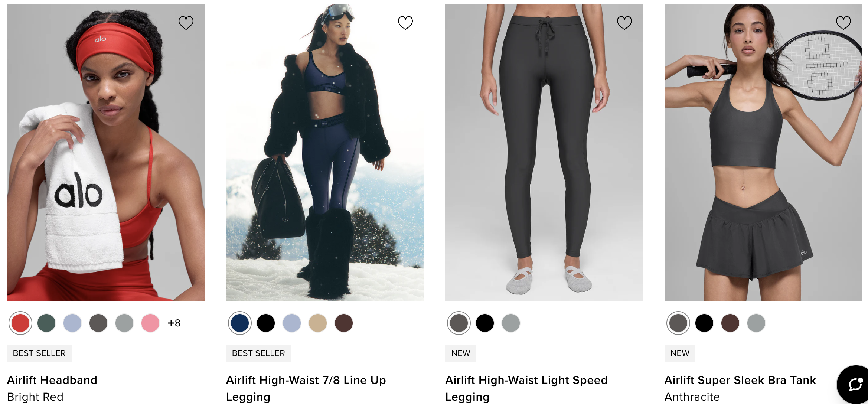Choose black Light Speed Legging swatch
The width and height of the screenshot is (868, 404).
(x=485, y=323)
